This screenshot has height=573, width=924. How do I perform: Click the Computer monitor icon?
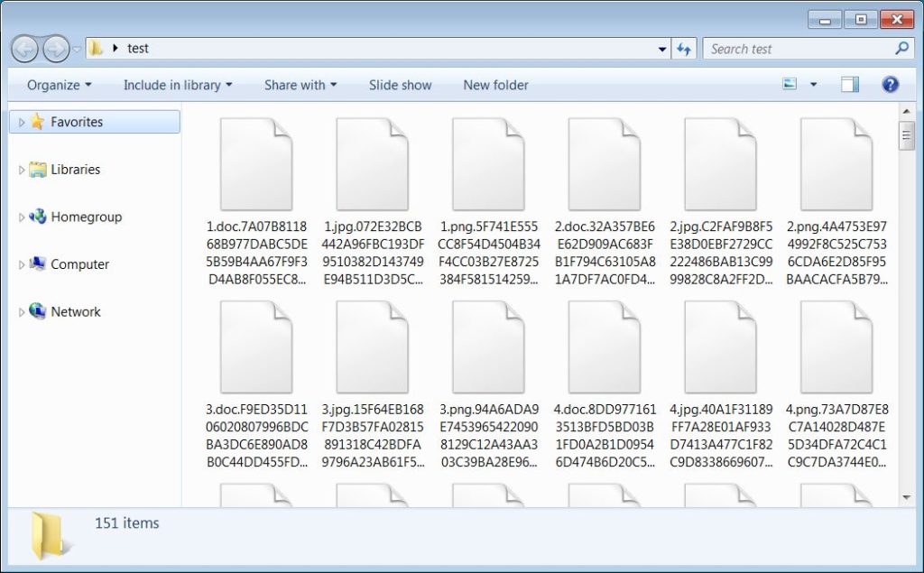pyautogui.click(x=37, y=263)
